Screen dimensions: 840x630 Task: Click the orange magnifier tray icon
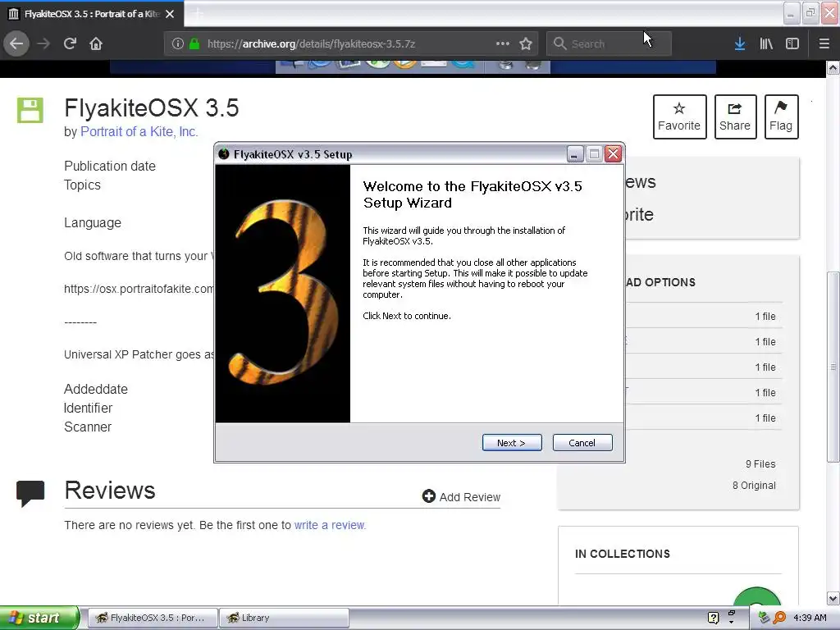779,618
